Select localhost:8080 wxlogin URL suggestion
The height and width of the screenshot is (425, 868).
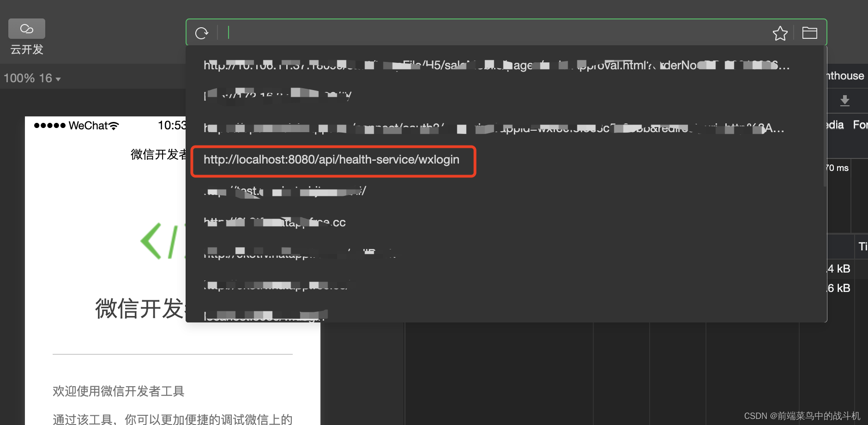332,160
